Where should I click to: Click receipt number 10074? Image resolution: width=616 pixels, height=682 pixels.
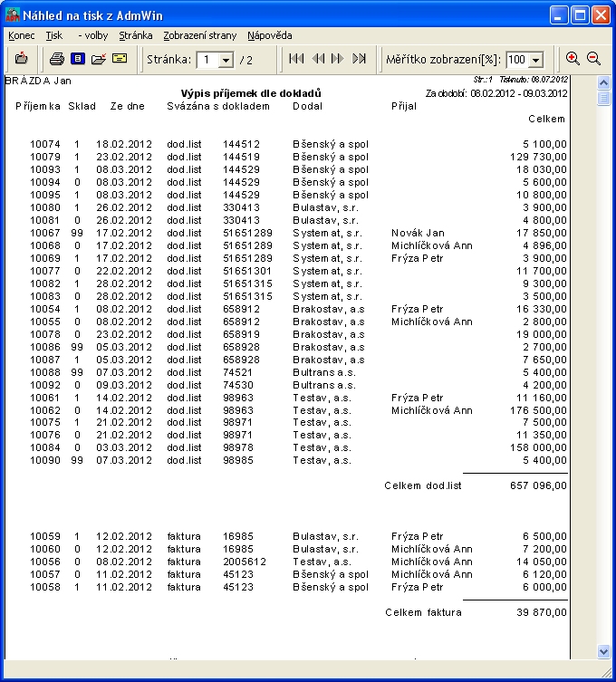45,144
